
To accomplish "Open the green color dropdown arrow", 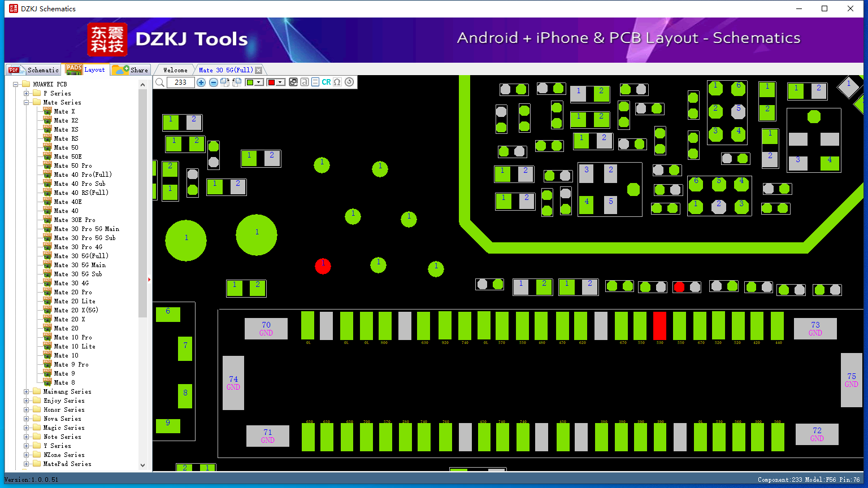I will click(259, 82).
